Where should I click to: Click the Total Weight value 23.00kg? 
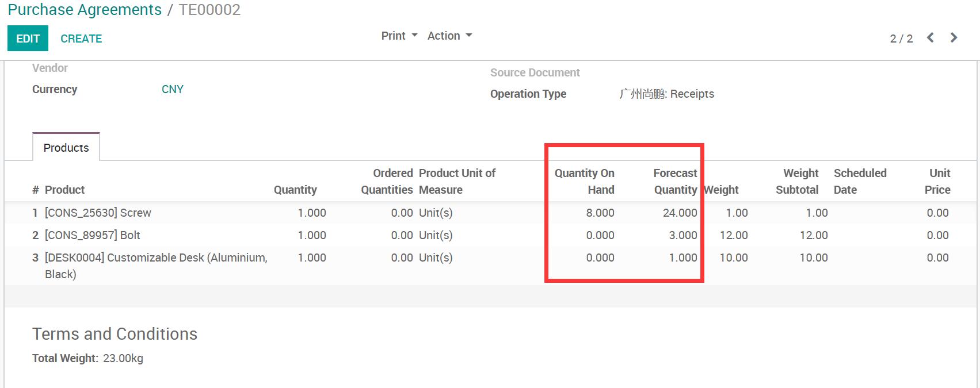123,358
